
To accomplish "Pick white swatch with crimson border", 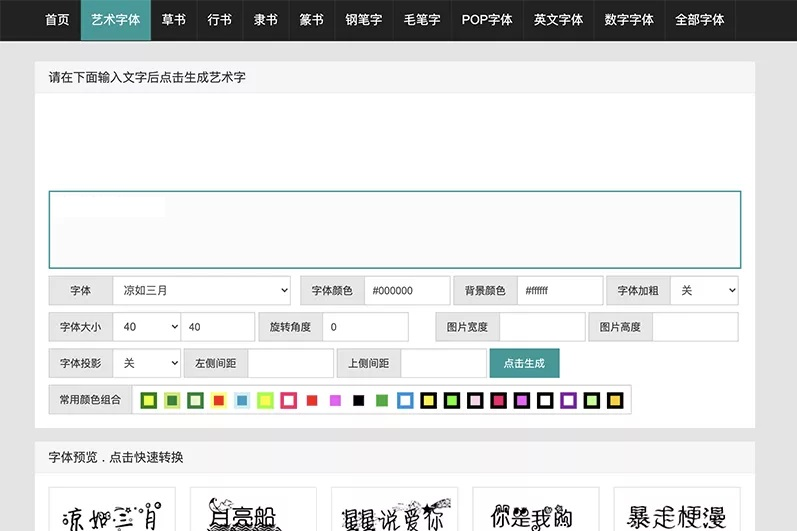I will coord(289,400).
